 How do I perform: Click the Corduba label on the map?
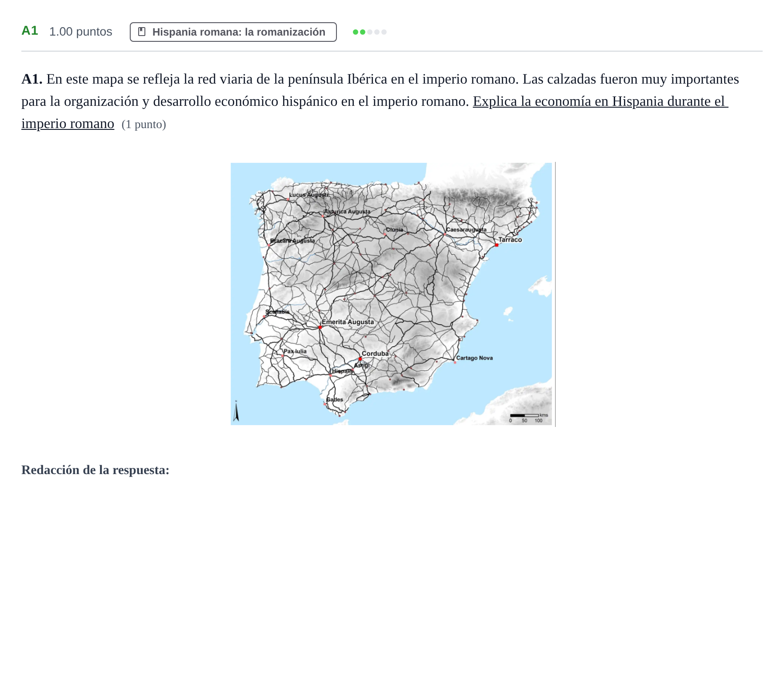(375, 354)
